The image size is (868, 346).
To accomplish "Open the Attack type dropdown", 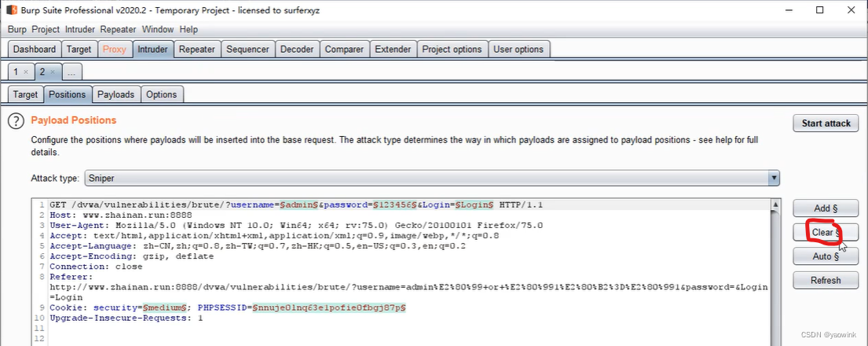I will [432, 178].
